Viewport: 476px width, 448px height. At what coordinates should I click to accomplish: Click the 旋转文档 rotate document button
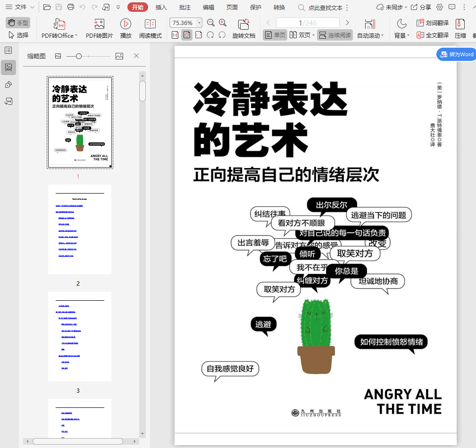tap(243, 28)
